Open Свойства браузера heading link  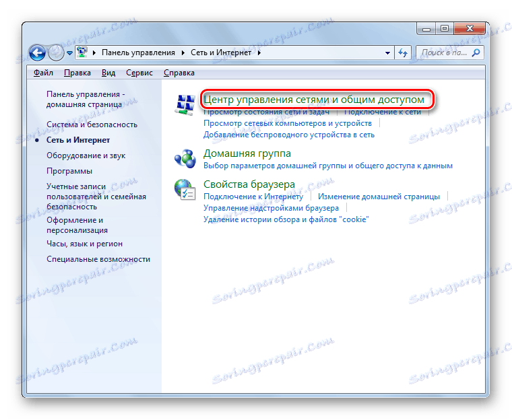click(249, 184)
